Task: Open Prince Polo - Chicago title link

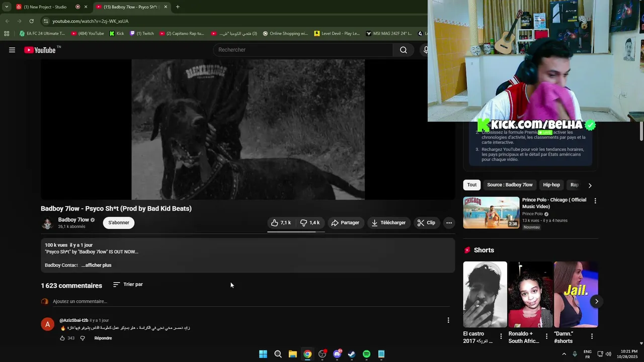Action: [x=554, y=203]
